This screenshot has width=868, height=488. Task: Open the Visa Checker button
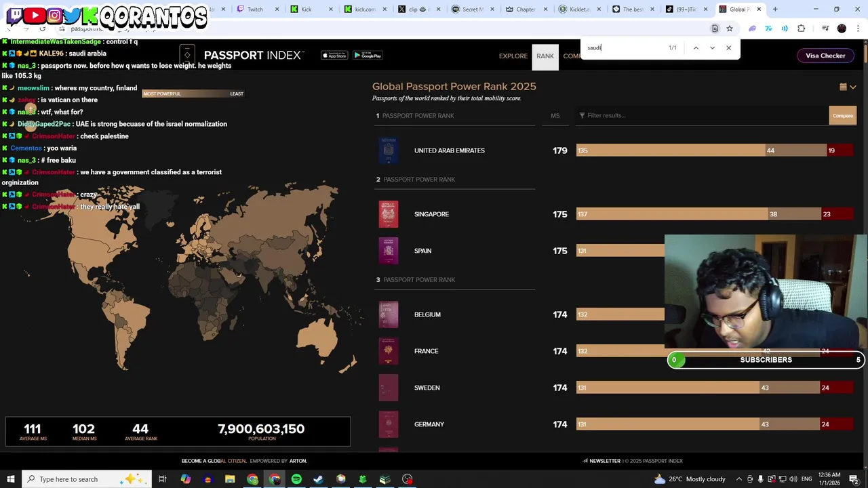(x=825, y=56)
